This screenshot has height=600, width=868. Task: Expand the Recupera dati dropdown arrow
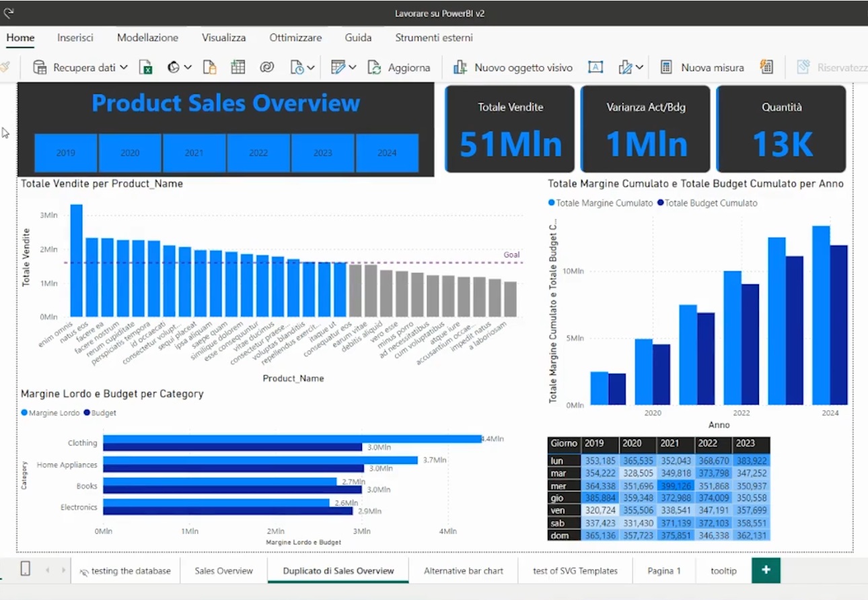123,67
